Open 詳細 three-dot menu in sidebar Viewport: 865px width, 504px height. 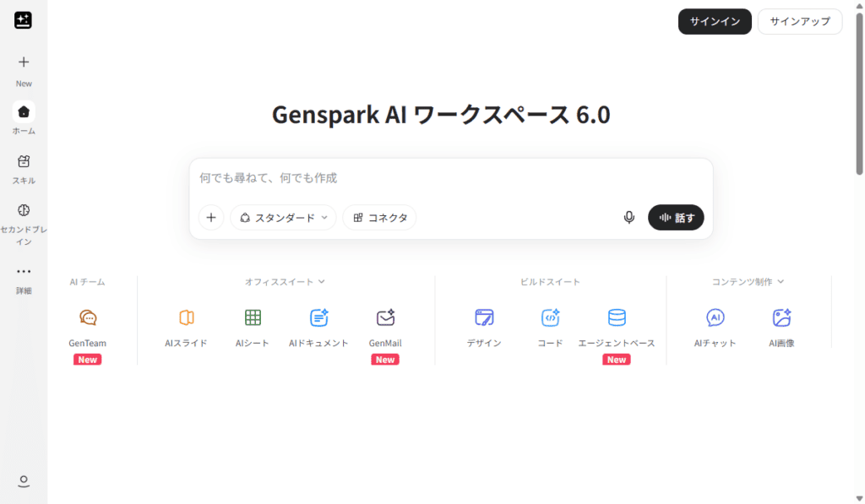click(x=23, y=271)
